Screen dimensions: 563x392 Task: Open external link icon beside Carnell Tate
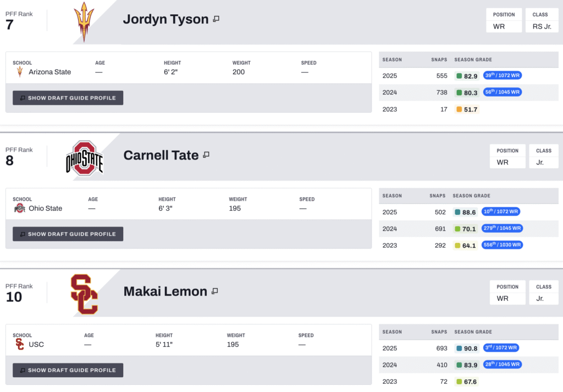pyautogui.click(x=206, y=155)
